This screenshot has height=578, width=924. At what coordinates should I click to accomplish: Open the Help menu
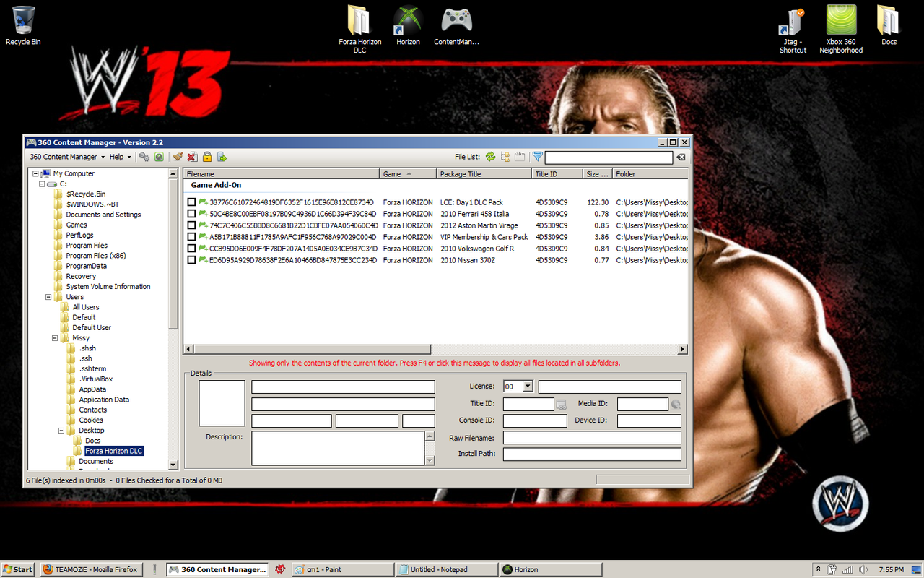click(x=120, y=157)
